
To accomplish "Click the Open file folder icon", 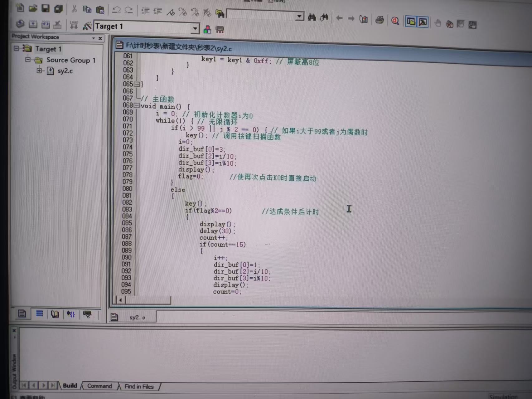I will pos(33,8).
